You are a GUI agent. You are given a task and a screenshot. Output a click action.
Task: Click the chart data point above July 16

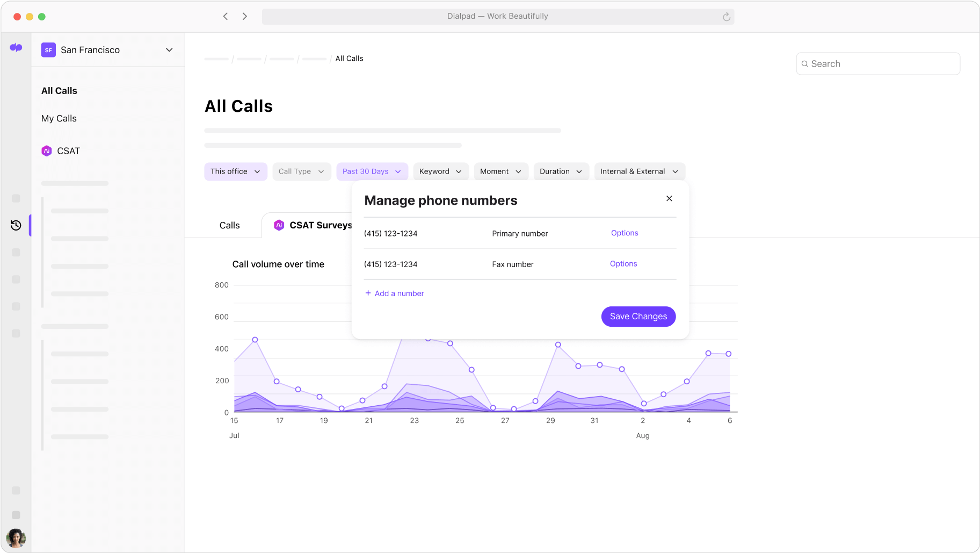(x=255, y=340)
